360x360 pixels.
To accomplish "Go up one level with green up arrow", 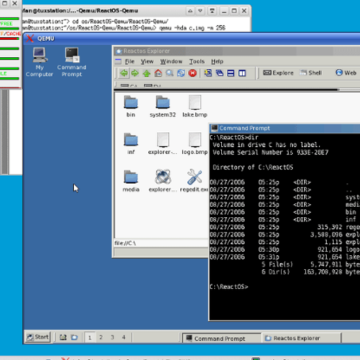I will [x=147, y=73].
